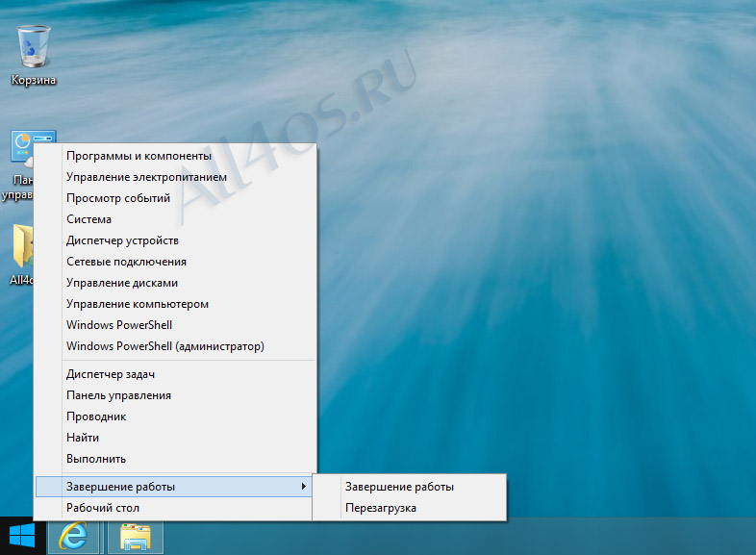Select the All4os folder desktop icon
The width and height of the screenshot is (756, 555).
pos(22,255)
